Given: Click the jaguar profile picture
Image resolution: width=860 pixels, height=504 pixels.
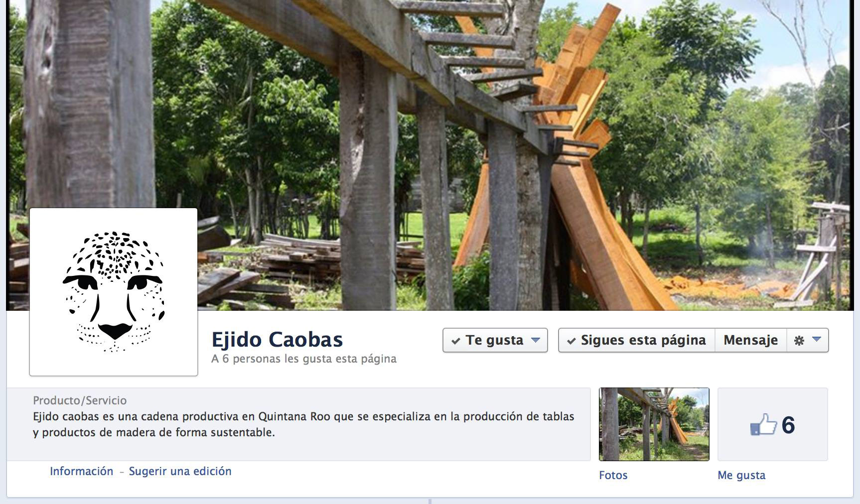Looking at the screenshot, I should (x=114, y=292).
